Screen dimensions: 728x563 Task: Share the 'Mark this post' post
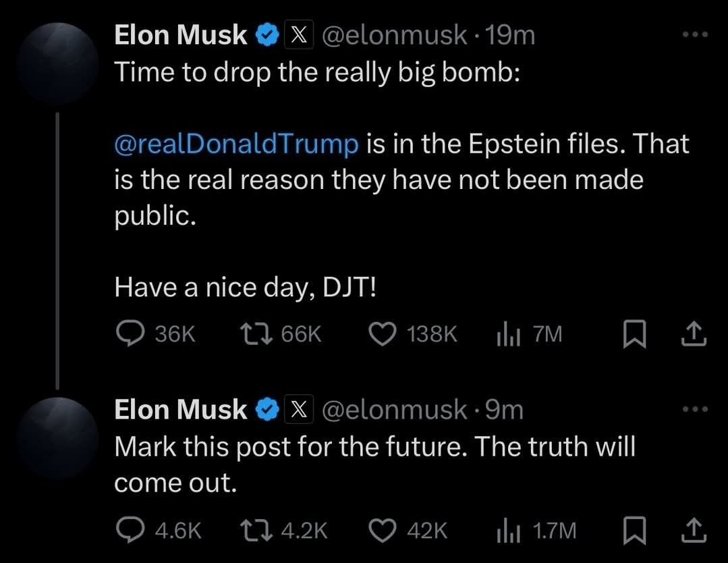tap(694, 529)
